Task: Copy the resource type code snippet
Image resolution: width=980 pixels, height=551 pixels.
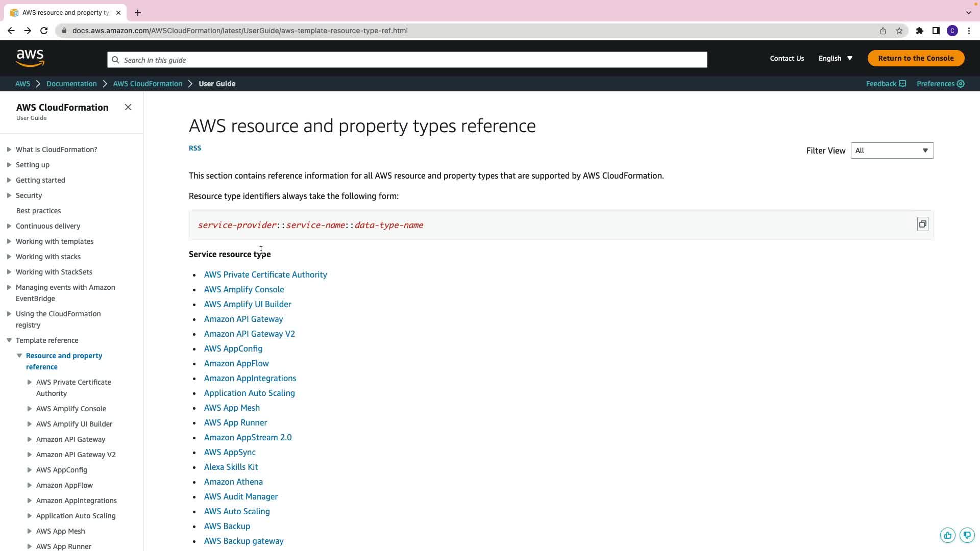Action: 922,224
